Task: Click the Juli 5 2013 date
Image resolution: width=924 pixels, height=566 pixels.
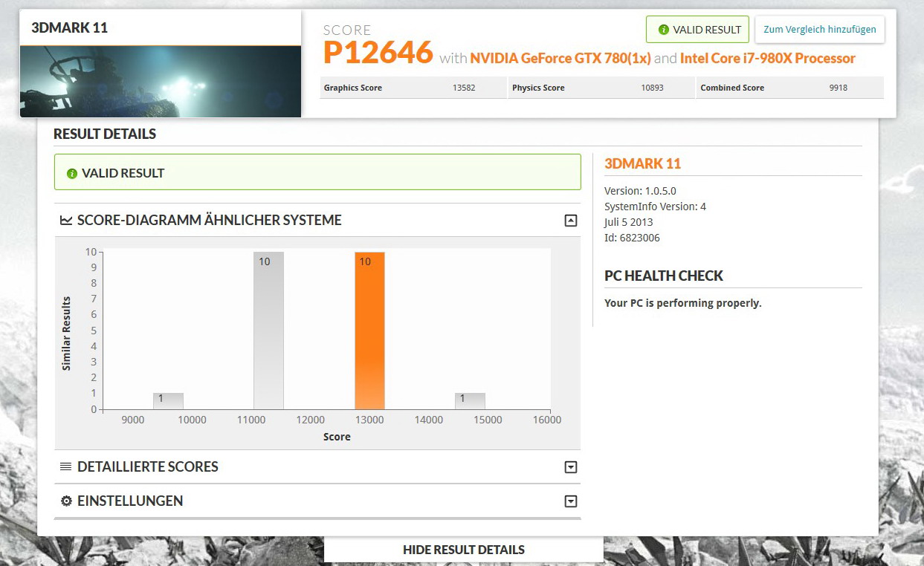Action: (629, 222)
